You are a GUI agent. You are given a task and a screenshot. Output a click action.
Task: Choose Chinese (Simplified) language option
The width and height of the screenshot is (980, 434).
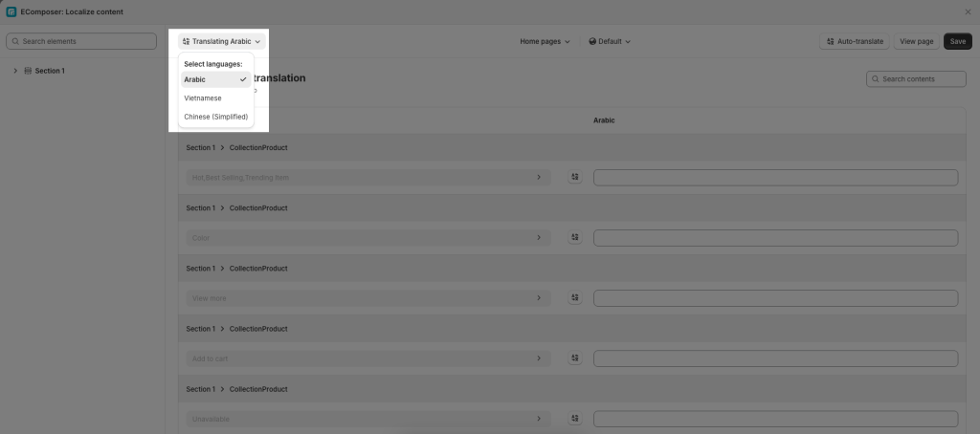click(215, 117)
